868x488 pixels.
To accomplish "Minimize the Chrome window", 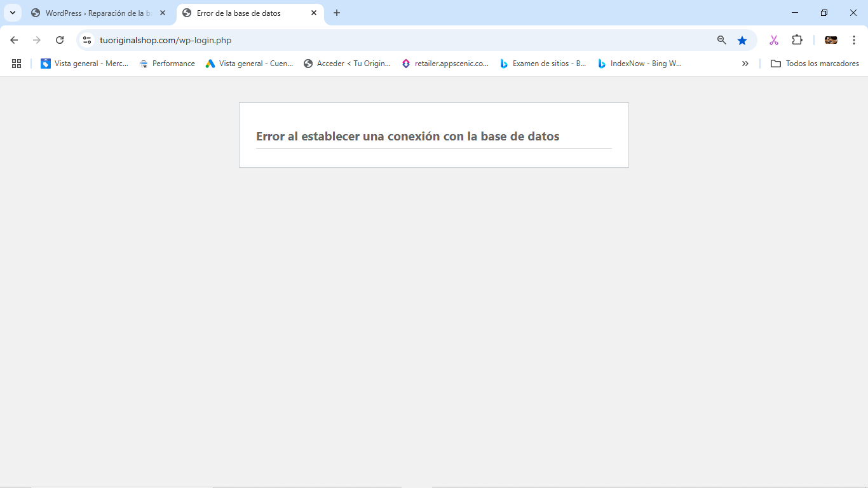I will (x=795, y=13).
